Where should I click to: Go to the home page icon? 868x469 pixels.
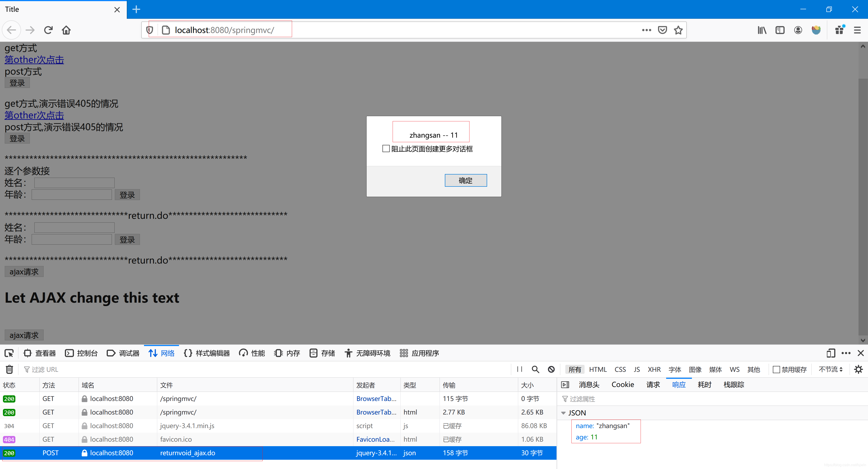coord(66,30)
